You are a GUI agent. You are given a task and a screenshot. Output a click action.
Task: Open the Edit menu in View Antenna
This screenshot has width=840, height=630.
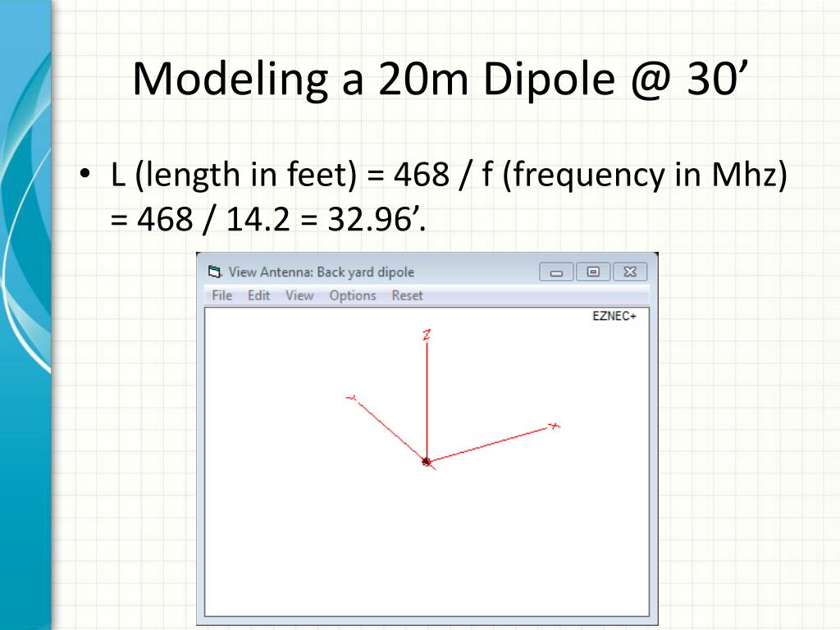pyautogui.click(x=258, y=295)
